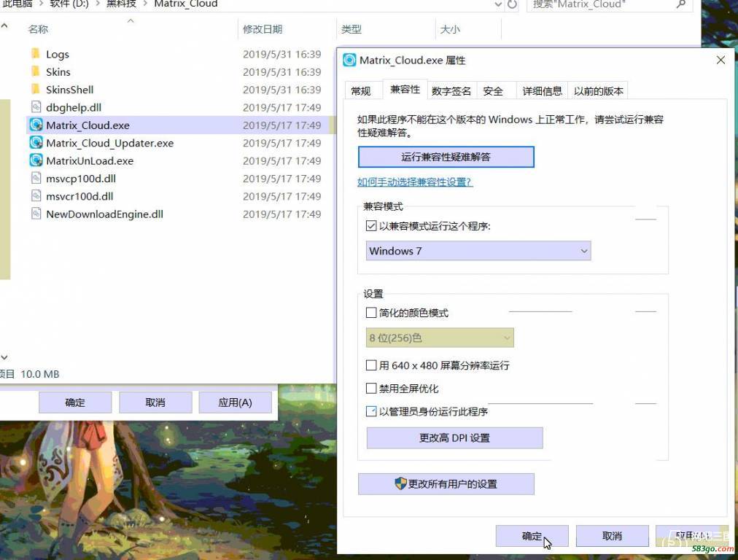Image resolution: width=738 pixels, height=560 pixels.
Task: Switch to 以前的版本 tab
Action: (x=598, y=91)
